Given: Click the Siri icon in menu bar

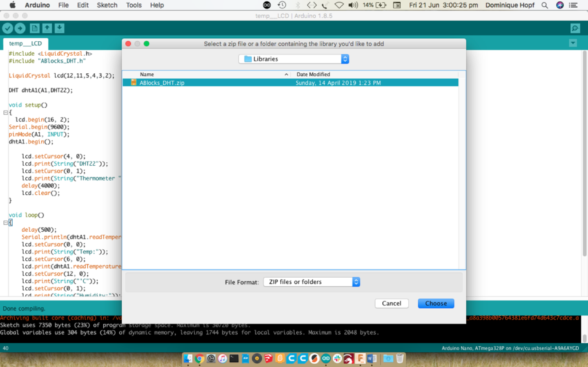Looking at the screenshot, I should [x=560, y=5].
